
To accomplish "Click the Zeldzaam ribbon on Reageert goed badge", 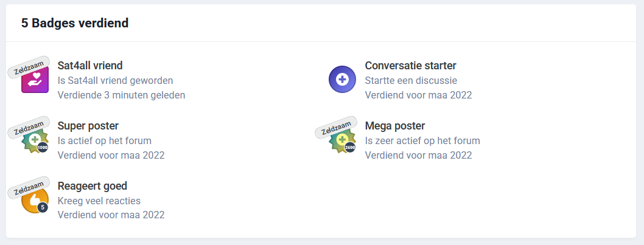I will click(29, 187).
